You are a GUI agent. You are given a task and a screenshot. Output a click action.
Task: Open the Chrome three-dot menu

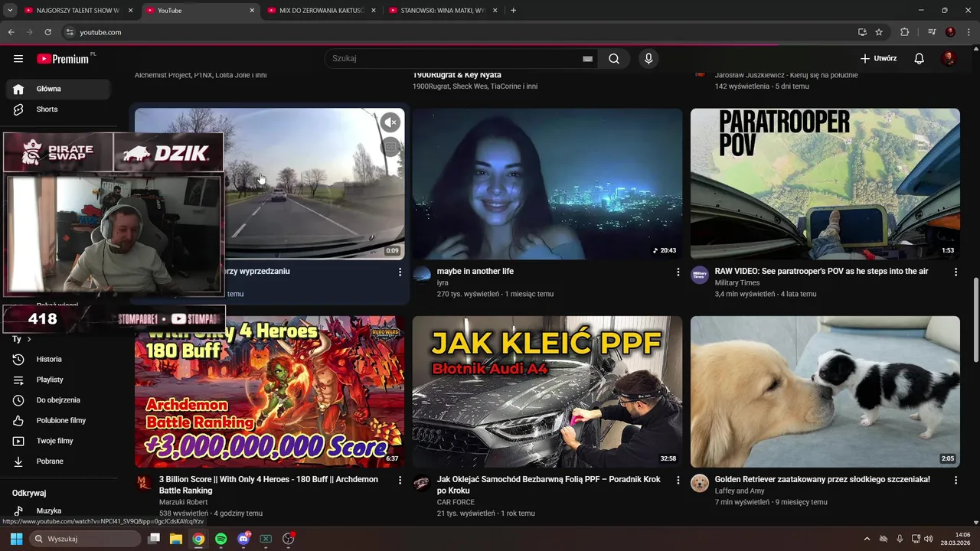tap(969, 32)
